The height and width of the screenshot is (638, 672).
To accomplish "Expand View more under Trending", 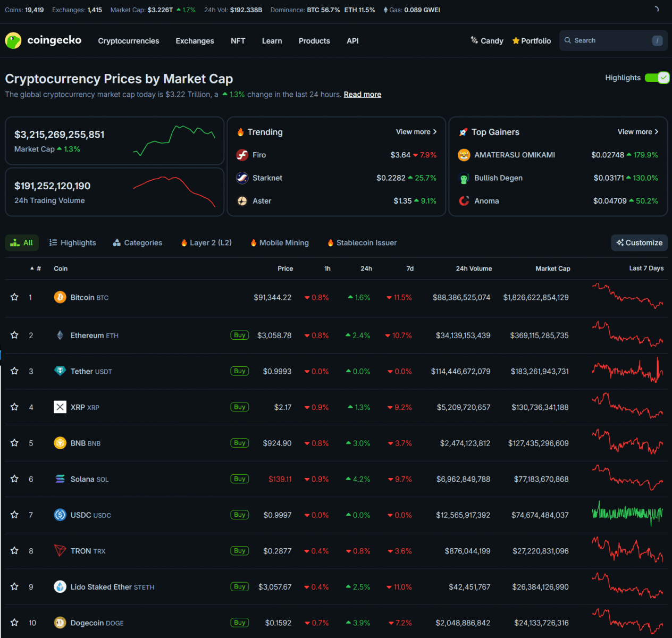I will point(416,131).
